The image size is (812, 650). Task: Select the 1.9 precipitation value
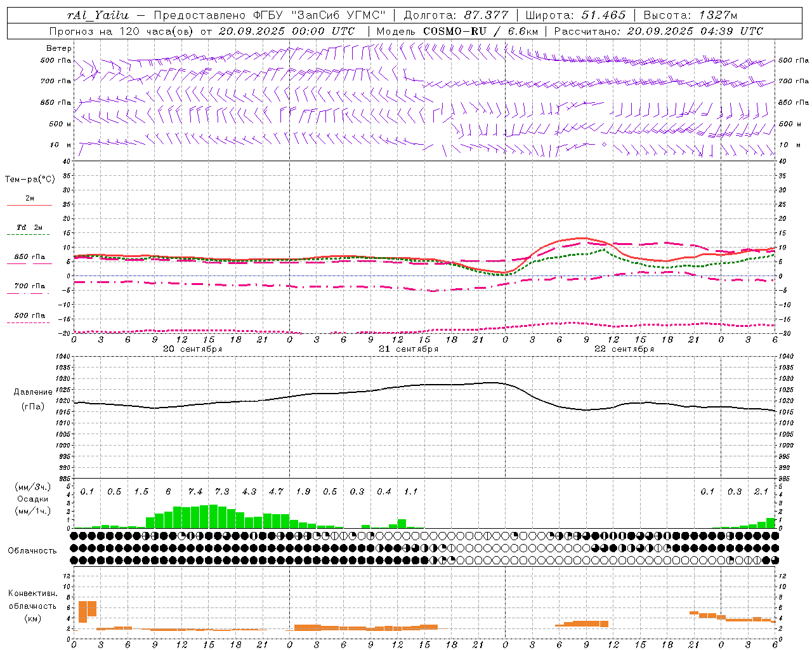point(303,491)
